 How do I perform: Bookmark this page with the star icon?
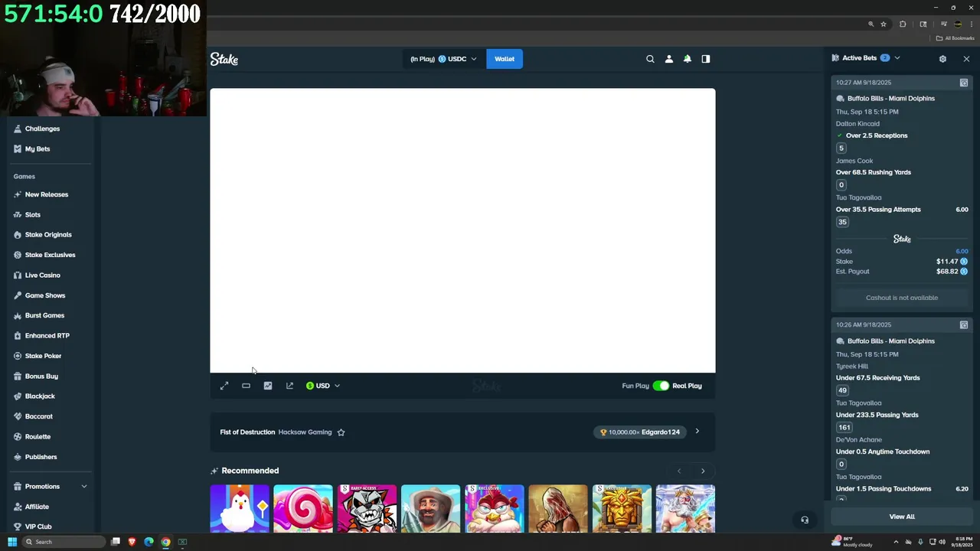point(884,24)
